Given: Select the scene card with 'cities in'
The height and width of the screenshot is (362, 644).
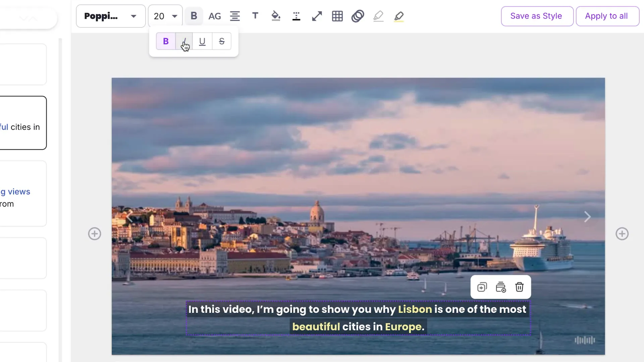Looking at the screenshot, I should [23, 123].
